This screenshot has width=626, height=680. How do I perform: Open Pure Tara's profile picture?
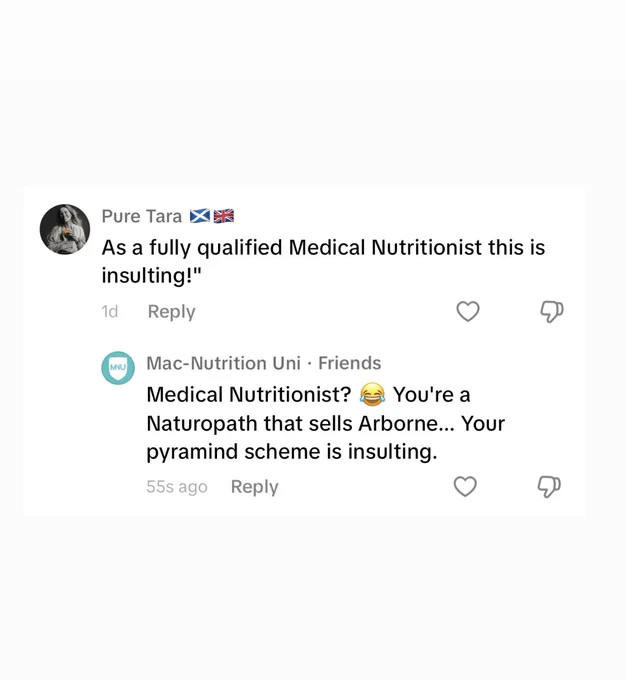pos(65,229)
